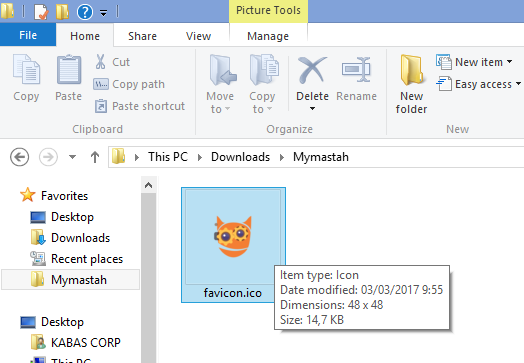Expand the arrow before This PC

pos(136,157)
